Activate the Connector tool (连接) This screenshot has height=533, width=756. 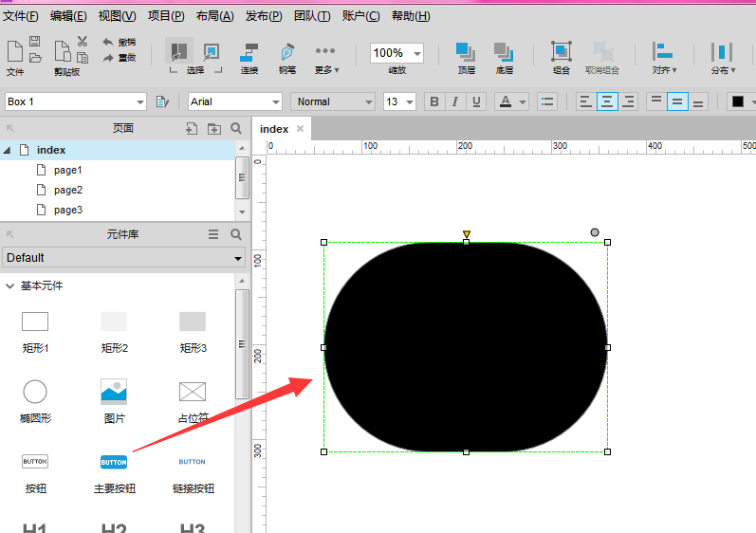[x=249, y=57]
